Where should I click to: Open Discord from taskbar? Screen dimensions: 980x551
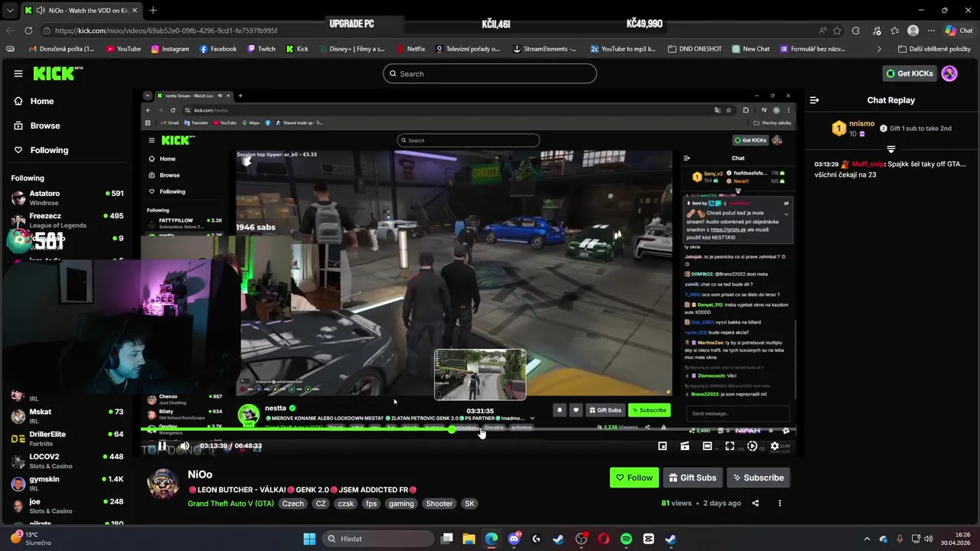(x=514, y=539)
